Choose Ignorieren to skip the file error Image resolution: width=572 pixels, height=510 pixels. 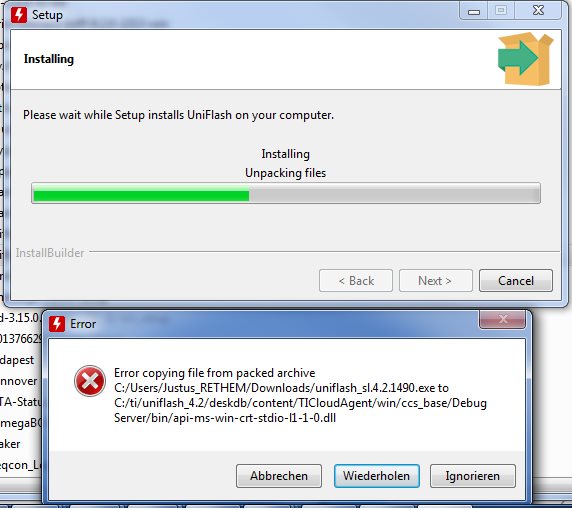(x=472, y=476)
